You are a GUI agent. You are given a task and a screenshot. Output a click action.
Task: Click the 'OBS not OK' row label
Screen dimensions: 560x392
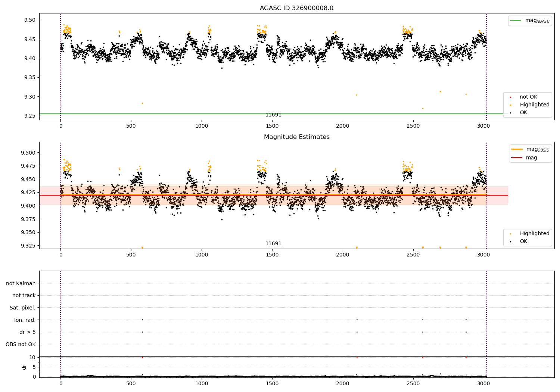click(x=21, y=344)
